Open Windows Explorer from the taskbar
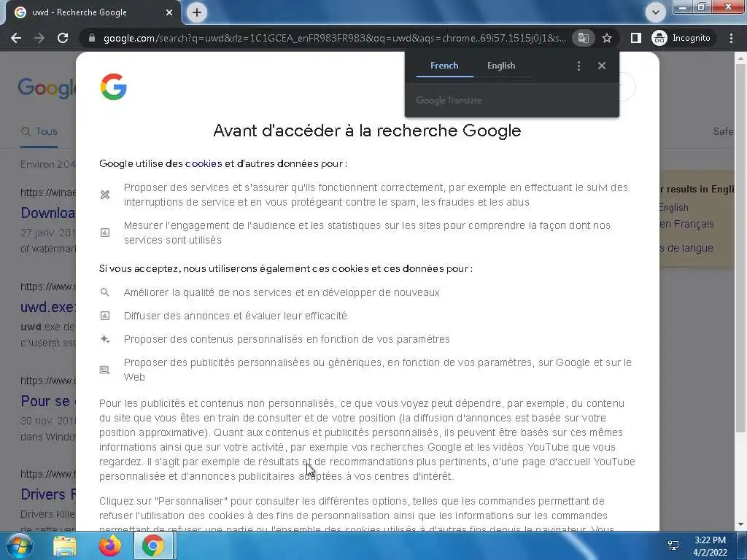The width and height of the screenshot is (747, 560). click(x=65, y=545)
